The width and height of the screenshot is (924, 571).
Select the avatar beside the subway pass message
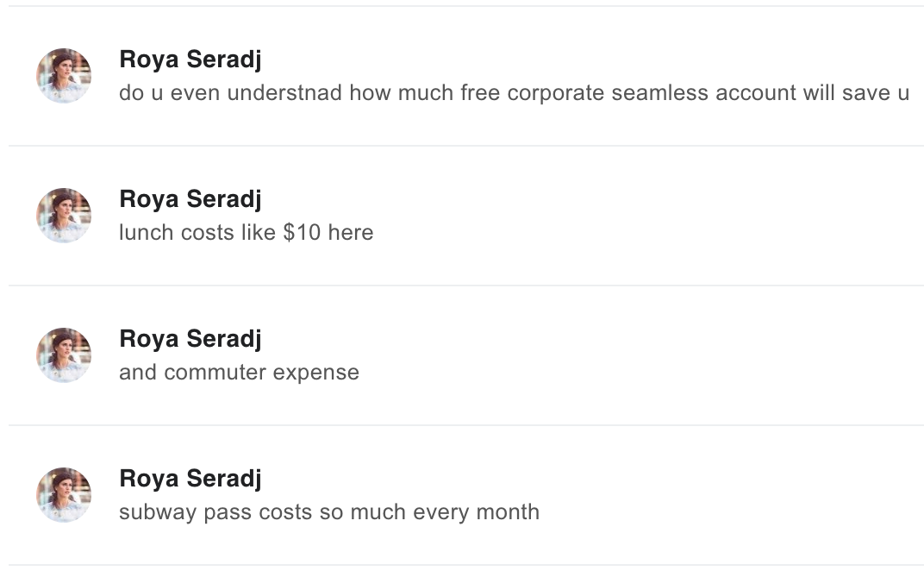[64, 495]
